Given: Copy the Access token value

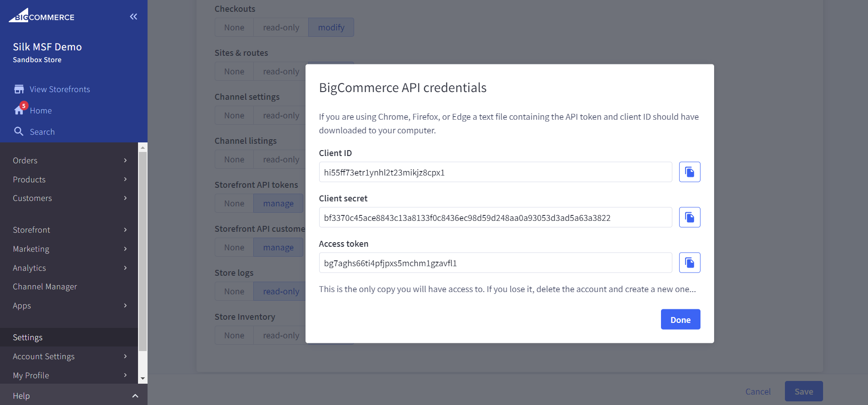Looking at the screenshot, I should point(690,263).
